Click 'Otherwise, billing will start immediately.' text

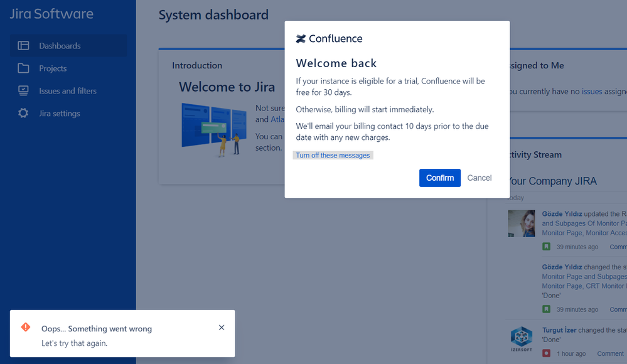click(365, 110)
